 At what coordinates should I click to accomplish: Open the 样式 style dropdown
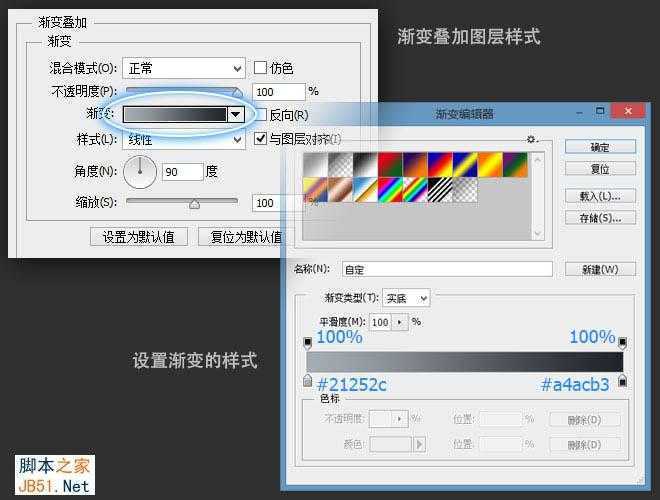[184, 139]
